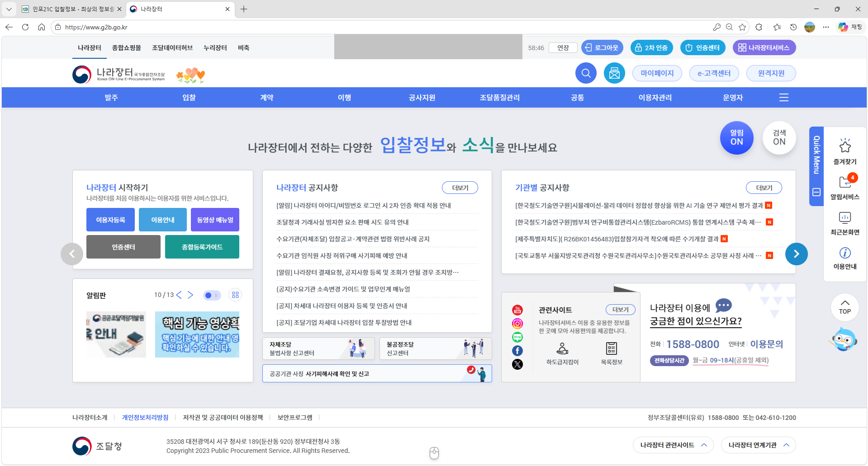Toggle the 검색 ON circle button
868x466 pixels.
(x=779, y=138)
